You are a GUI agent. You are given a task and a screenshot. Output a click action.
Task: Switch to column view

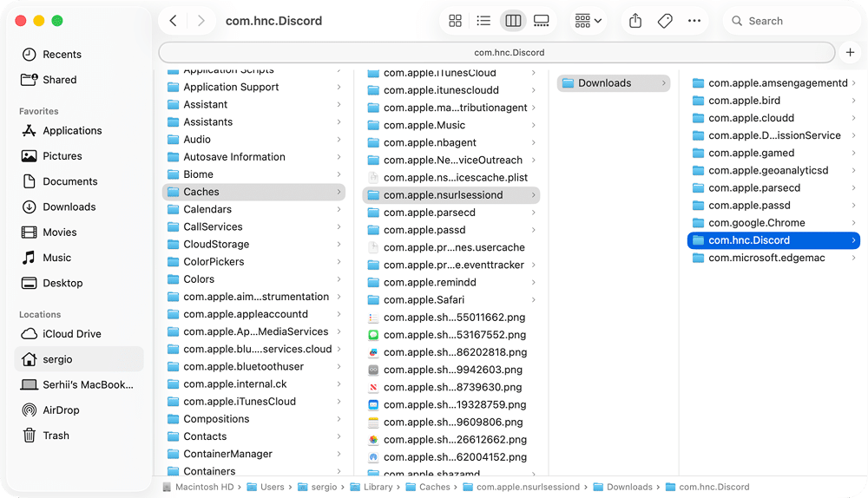click(513, 21)
